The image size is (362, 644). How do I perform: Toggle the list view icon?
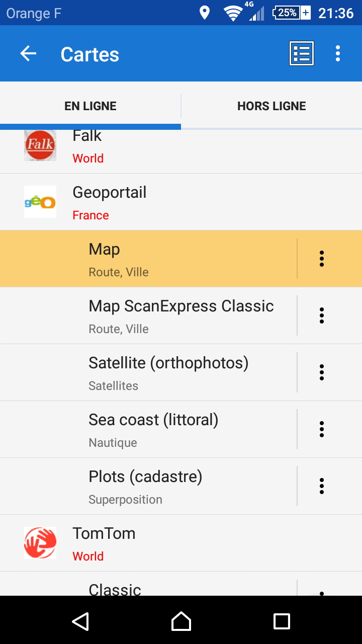(x=302, y=53)
